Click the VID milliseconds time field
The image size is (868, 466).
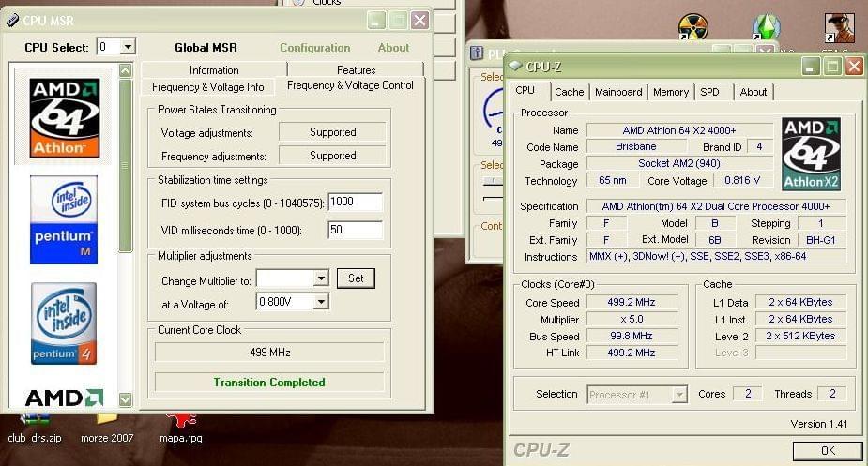(355, 230)
